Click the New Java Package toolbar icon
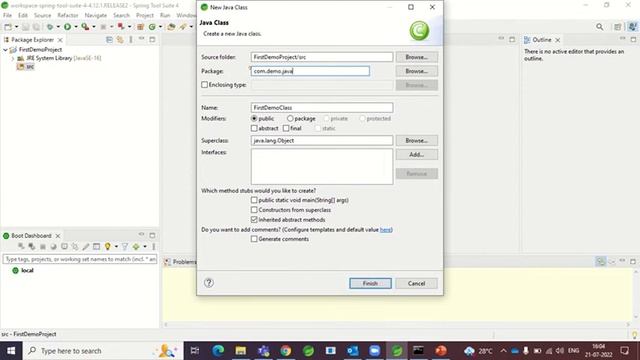Screen dimensions: 640x360 (140, 27)
